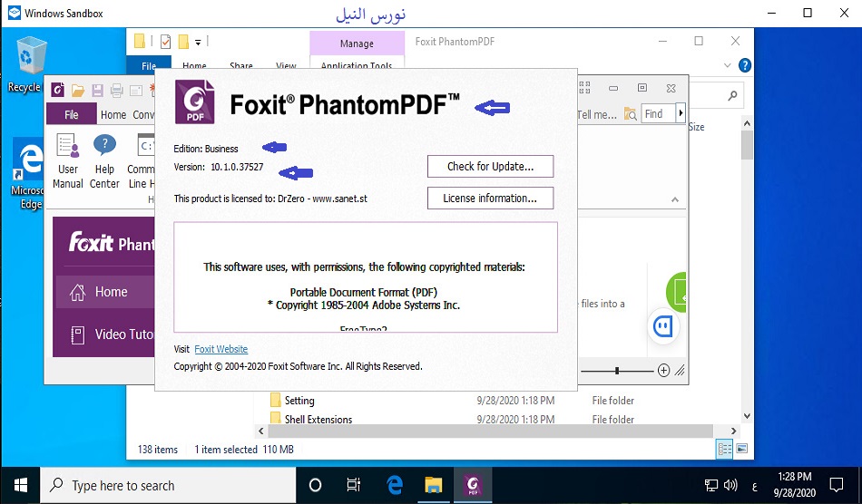Open Customize Quick Access Toolbar dropdown in Explorer
Screen dimensions: 862x504
click(x=198, y=42)
